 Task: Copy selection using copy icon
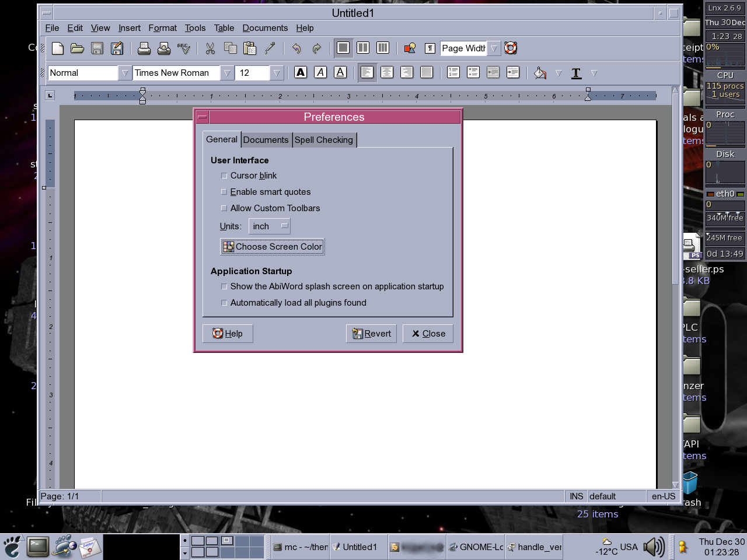230,48
